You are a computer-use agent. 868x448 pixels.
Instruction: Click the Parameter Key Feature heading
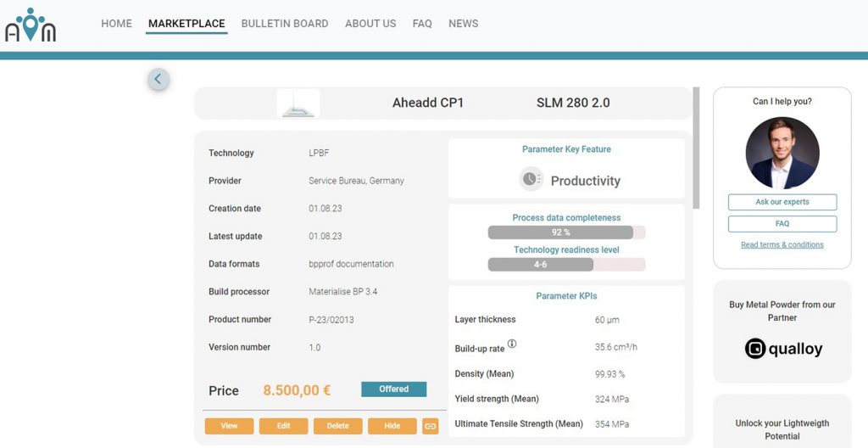[x=566, y=149]
